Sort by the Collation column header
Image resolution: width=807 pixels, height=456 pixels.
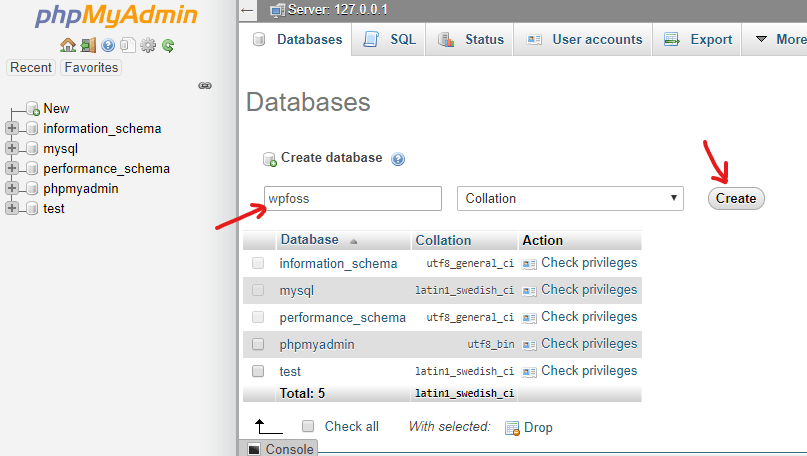coord(443,240)
